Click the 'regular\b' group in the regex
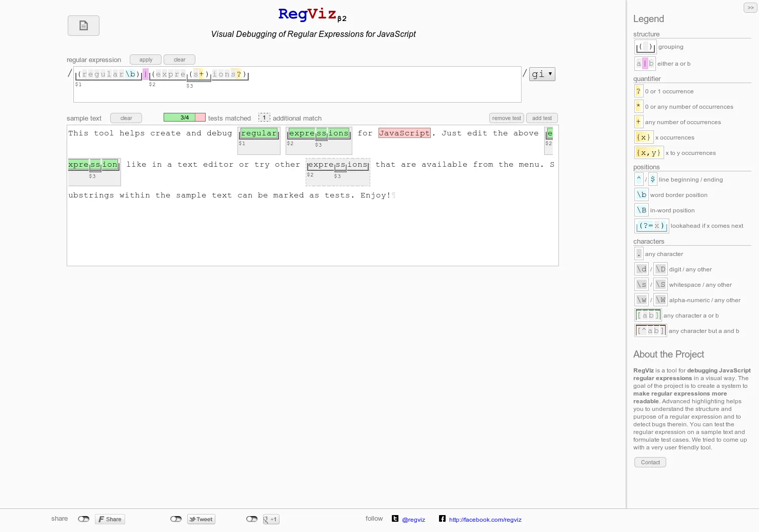The width and height of the screenshot is (759, 532). tap(109, 74)
